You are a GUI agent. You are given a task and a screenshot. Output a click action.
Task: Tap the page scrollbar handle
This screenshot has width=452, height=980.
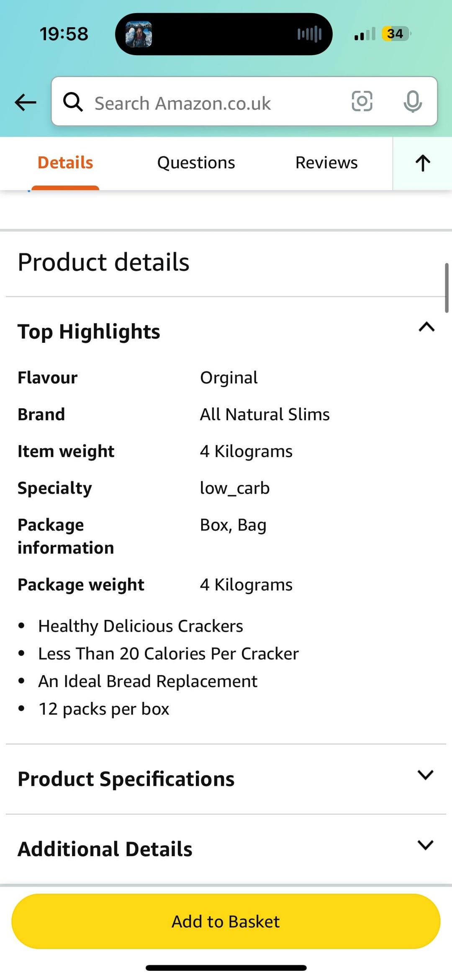coord(447,288)
